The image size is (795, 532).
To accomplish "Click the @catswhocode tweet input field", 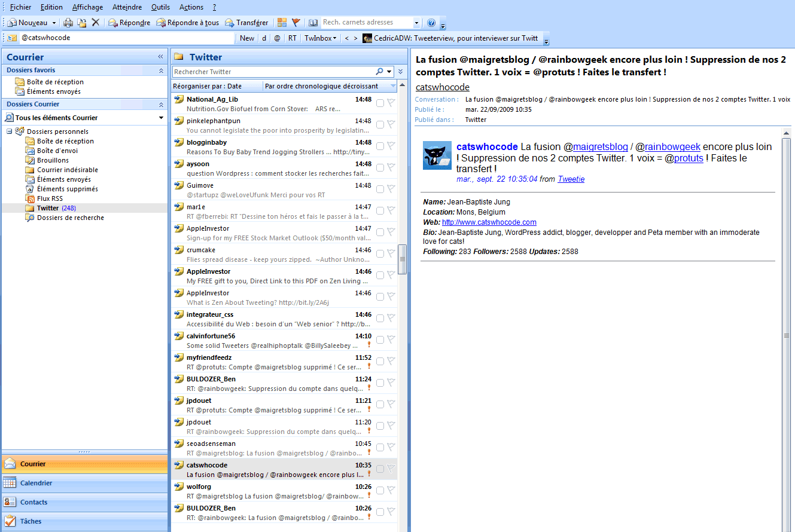I will point(127,38).
